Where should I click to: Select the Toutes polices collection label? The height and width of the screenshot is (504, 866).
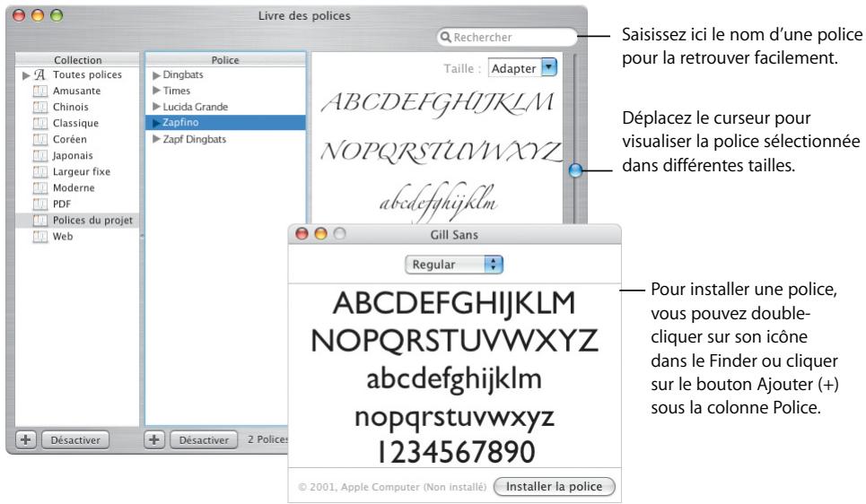[x=87, y=74]
